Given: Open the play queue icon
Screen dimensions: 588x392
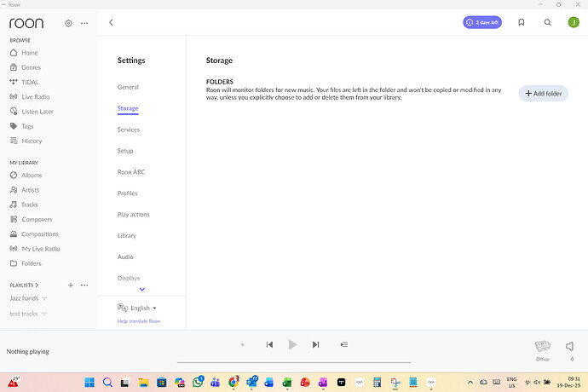Looking at the screenshot, I should 343,344.
